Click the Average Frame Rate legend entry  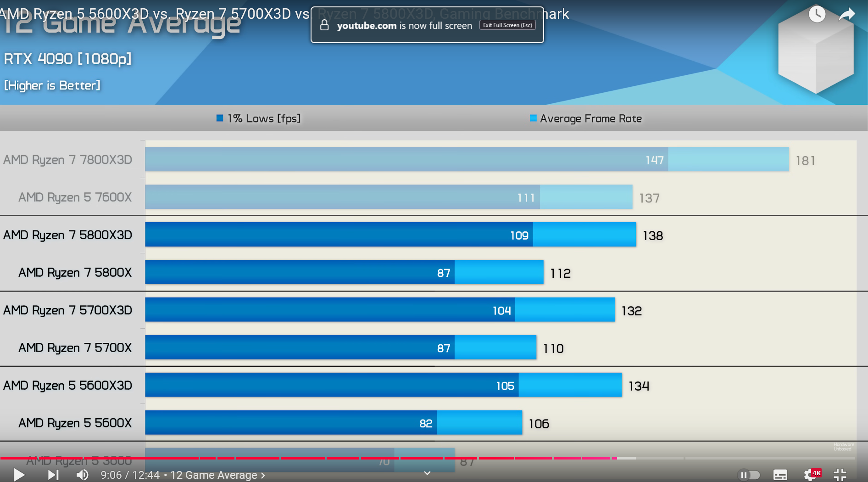click(586, 118)
